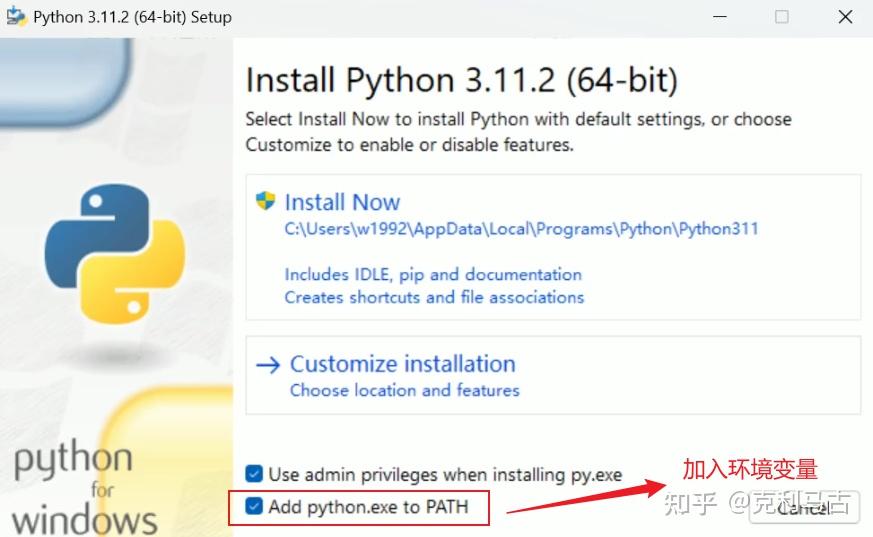Uncheck the Add python.exe to PATH checkbox

256,507
